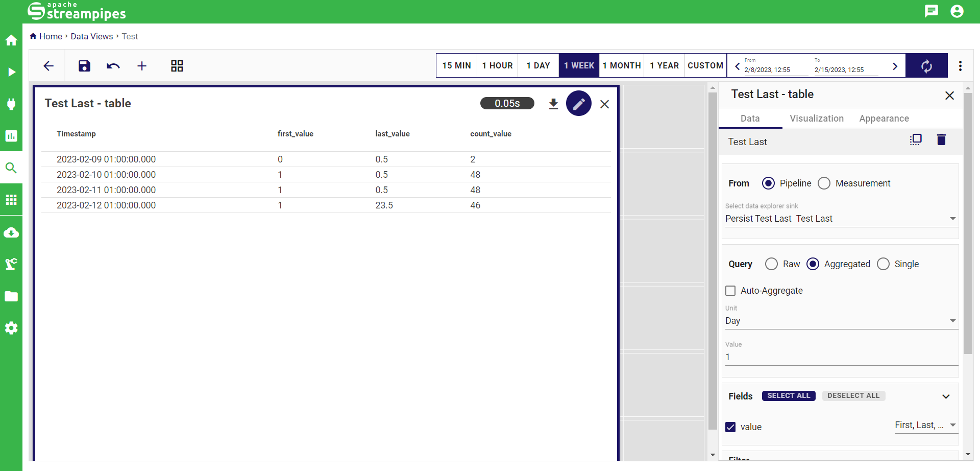980x471 pixels.
Task: Select the 1 HOUR time range
Action: (x=498, y=65)
